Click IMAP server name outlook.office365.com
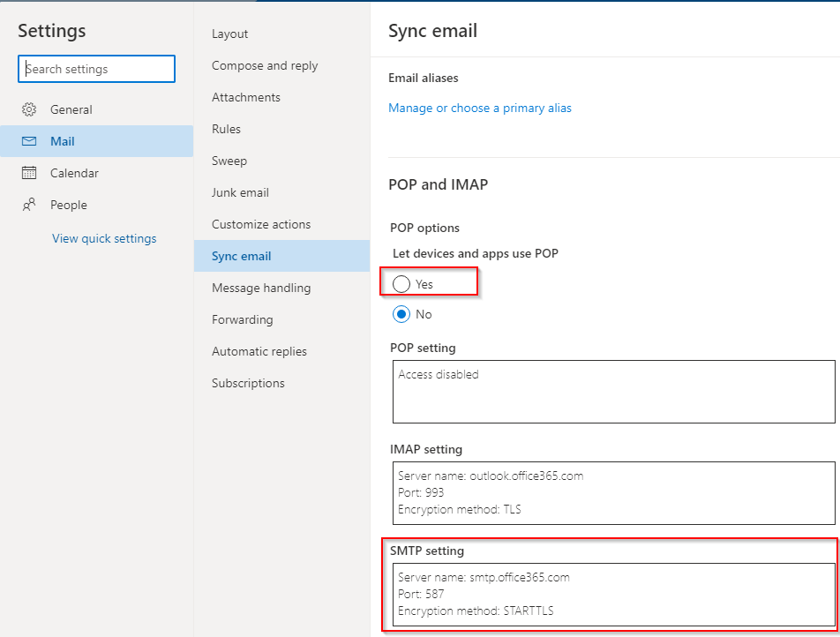 [x=491, y=476]
